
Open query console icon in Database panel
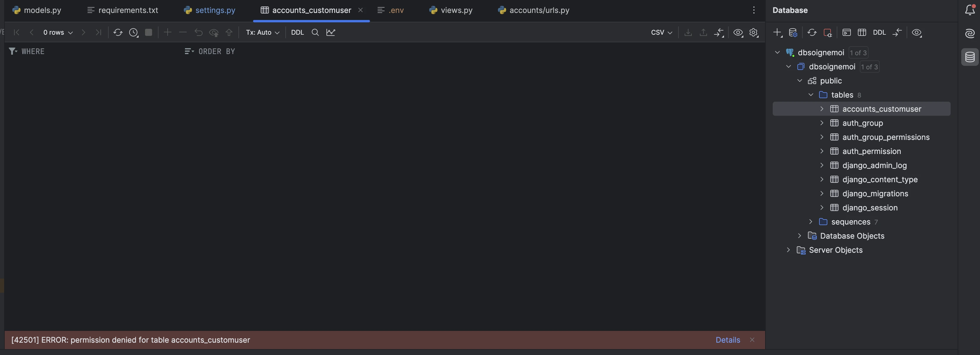click(846, 33)
